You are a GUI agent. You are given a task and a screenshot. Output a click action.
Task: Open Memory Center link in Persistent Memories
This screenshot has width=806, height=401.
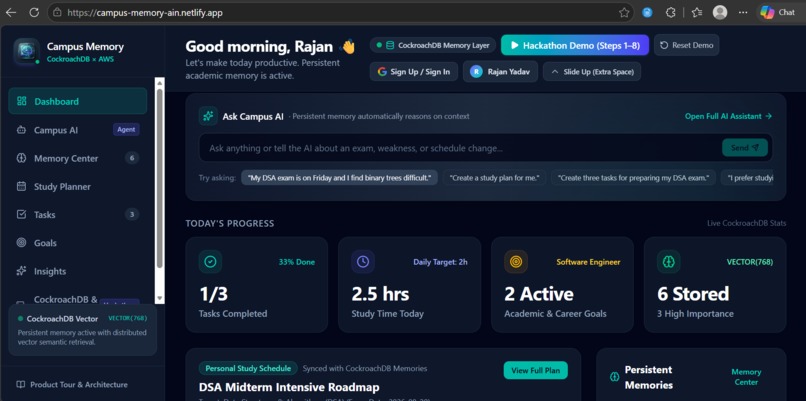[746, 377]
